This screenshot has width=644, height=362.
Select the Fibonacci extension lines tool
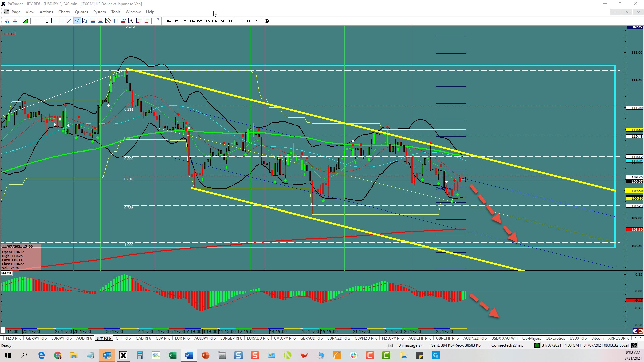pyautogui.click(x=100, y=21)
